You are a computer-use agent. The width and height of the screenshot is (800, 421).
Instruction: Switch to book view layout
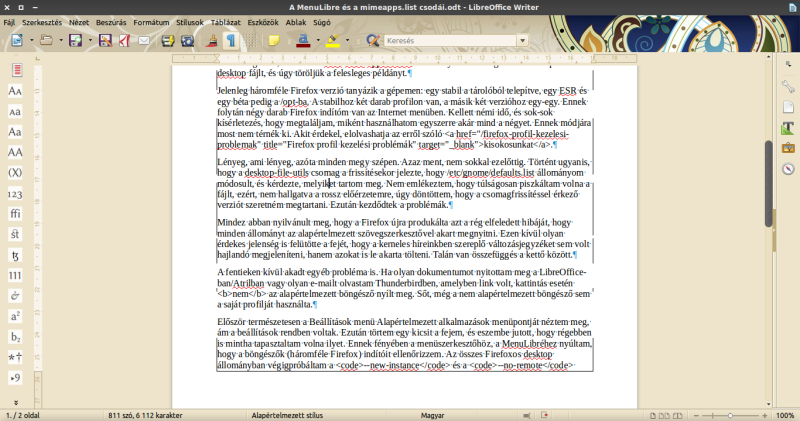click(678, 416)
